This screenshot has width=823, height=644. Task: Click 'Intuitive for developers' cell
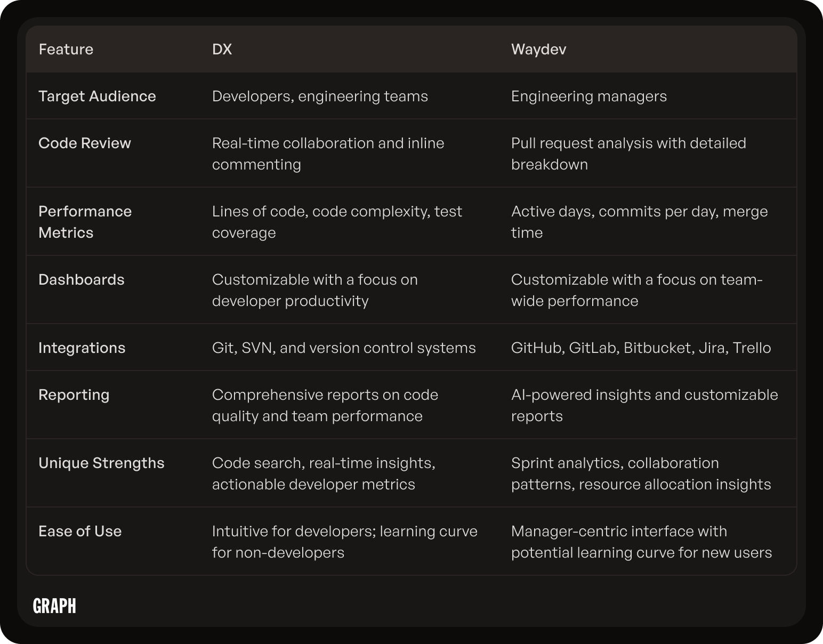[x=345, y=542]
